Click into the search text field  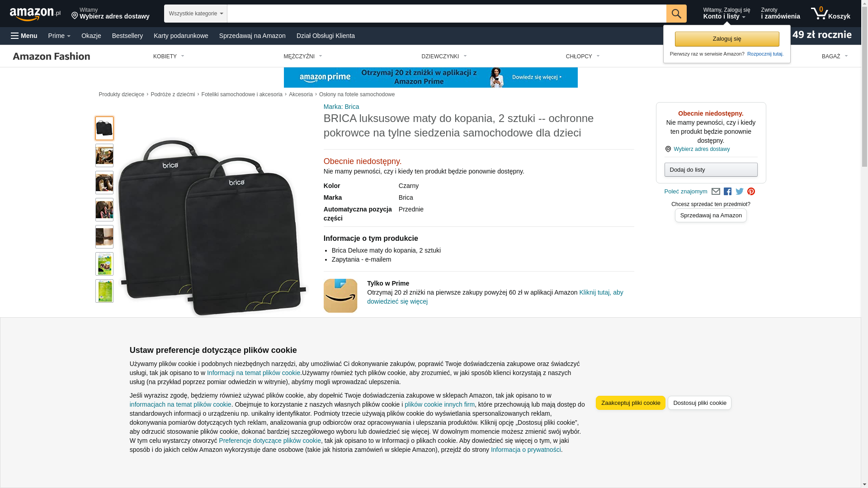[x=447, y=14]
